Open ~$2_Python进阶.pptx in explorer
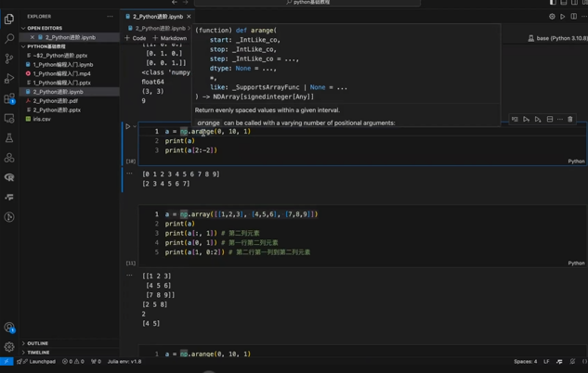Screen dimensions: 588x373 [x=60, y=56]
